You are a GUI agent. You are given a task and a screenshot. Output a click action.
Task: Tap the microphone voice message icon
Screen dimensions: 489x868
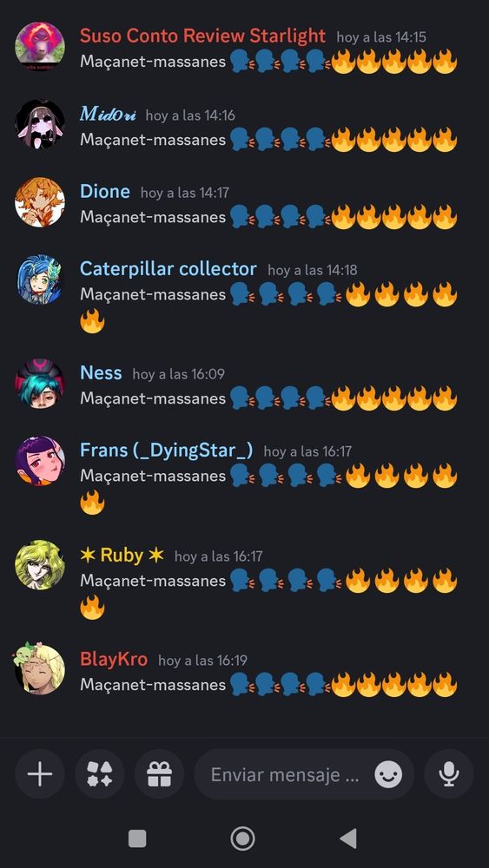(x=449, y=774)
